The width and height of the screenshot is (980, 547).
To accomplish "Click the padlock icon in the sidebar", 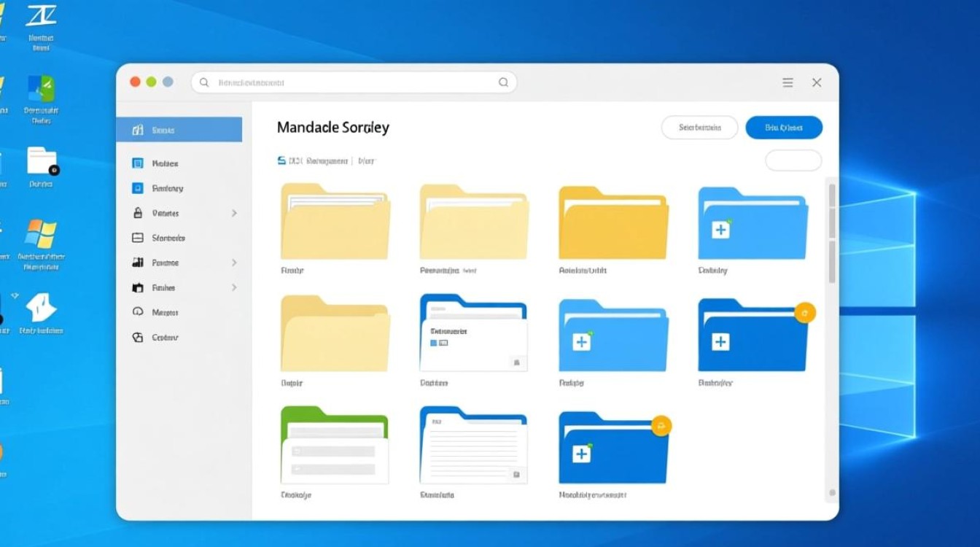I will [x=138, y=213].
